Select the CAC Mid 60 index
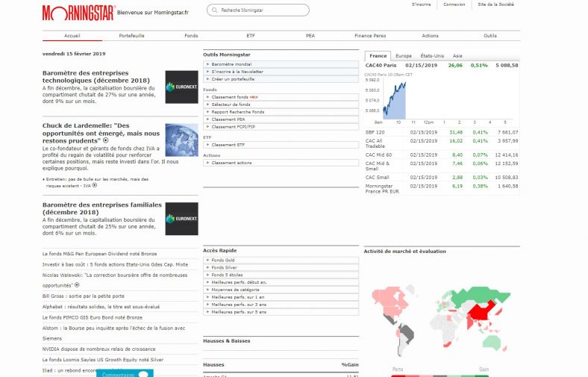The image size is (588, 377). (x=442, y=155)
